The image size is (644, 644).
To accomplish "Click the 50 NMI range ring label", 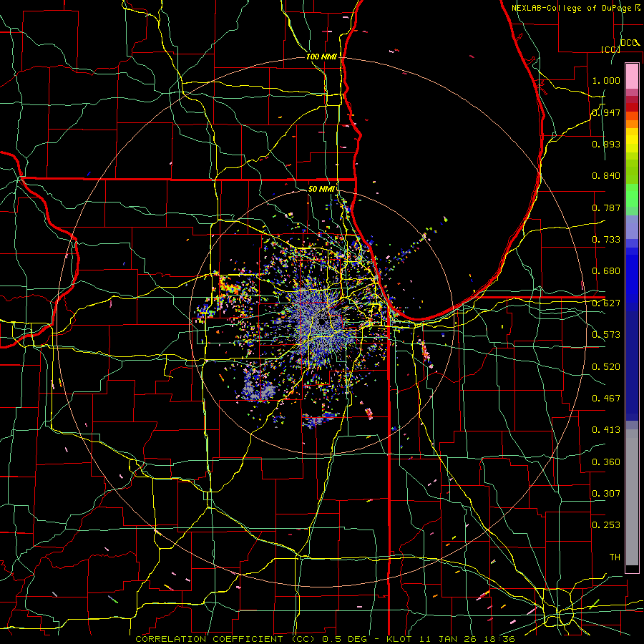I will (x=321, y=189).
